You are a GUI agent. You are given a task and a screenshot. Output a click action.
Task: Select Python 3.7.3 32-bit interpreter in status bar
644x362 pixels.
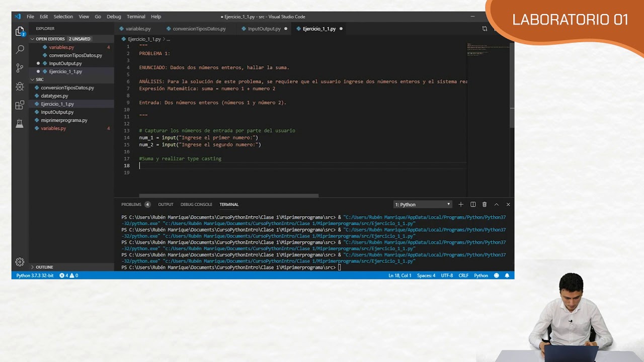tap(35, 276)
